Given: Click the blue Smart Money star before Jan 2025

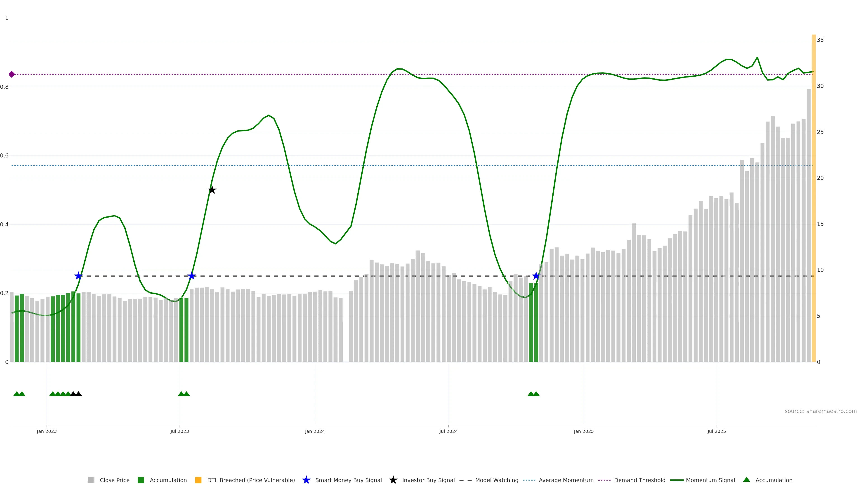Looking at the screenshot, I should pyautogui.click(x=536, y=276).
